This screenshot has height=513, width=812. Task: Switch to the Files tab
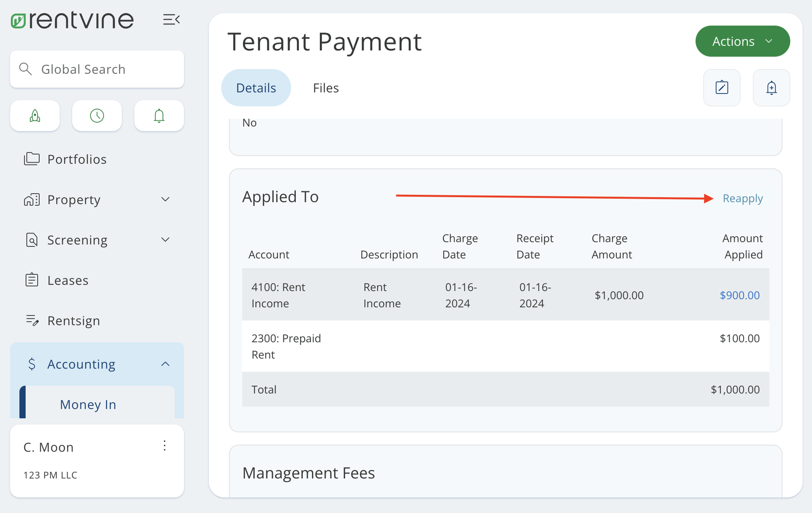(x=325, y=87)
